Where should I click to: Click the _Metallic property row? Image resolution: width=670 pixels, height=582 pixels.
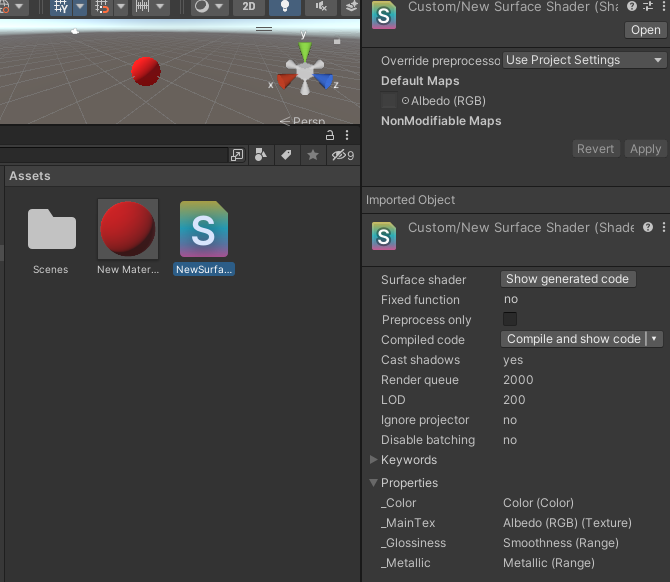click(x=515, y=563)
